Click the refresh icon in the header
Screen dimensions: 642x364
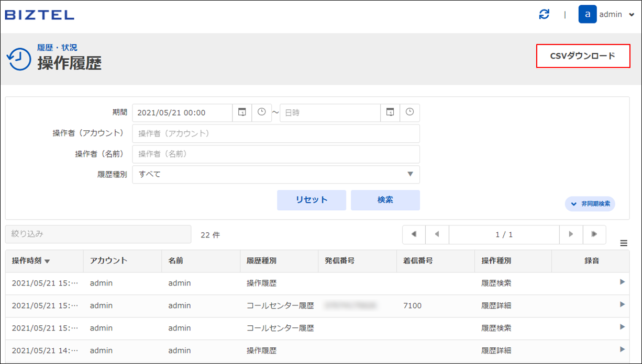point(545,14)
